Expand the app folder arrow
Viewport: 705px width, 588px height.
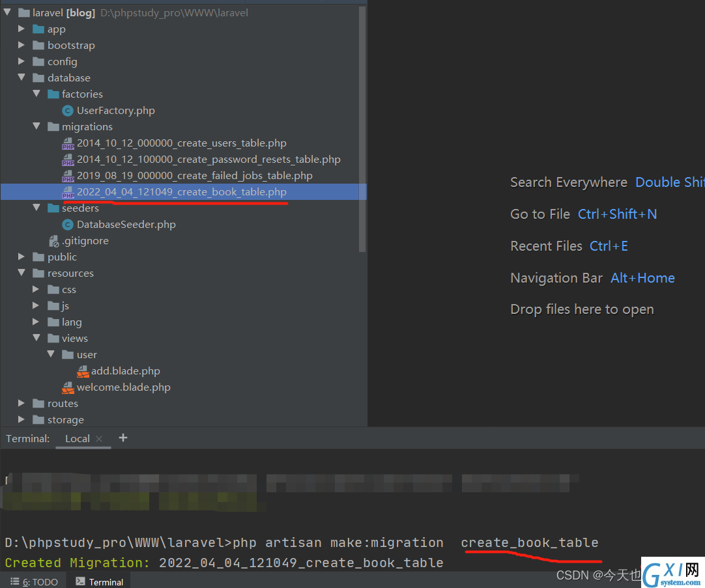[21, 29]
